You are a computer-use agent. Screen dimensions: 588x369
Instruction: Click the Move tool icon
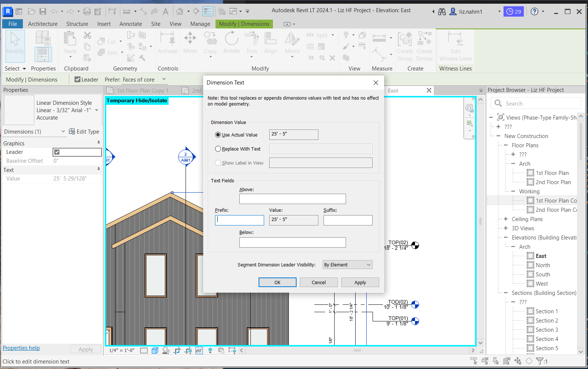coord(190,38)
